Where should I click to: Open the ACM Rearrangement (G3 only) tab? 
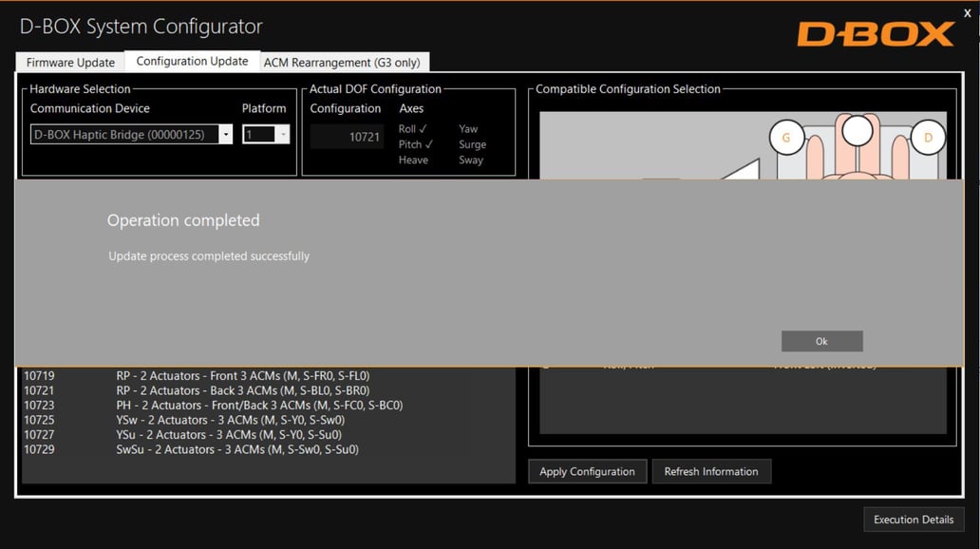pyautogui.click(x=342, y=63)
